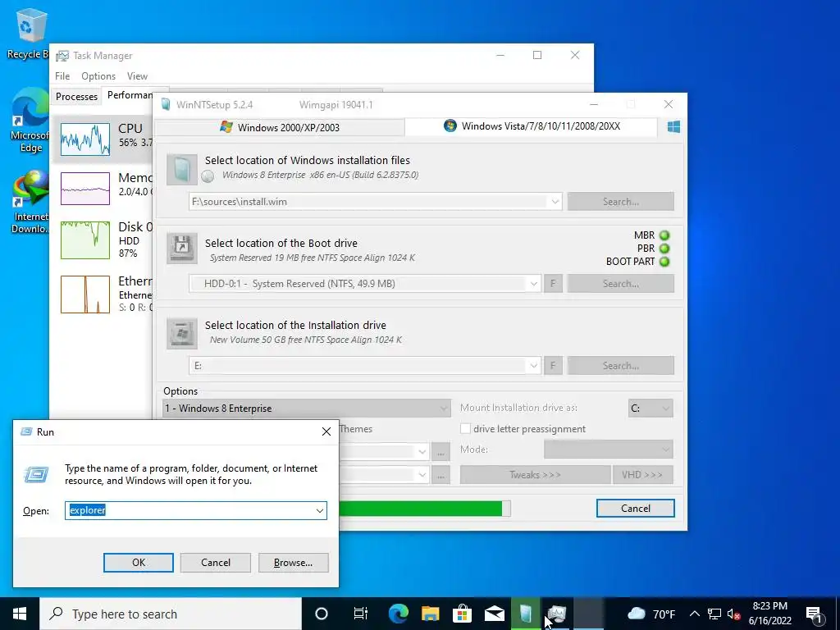Click Browse... in the Run dialog
Screen dimensions: 840x630
[293, 563]
